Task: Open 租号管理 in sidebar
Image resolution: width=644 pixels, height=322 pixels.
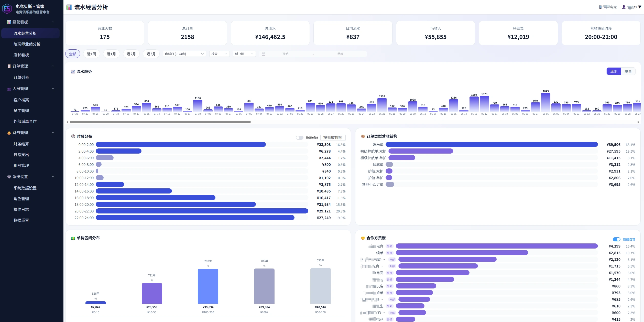Action: tap(30, 166)
